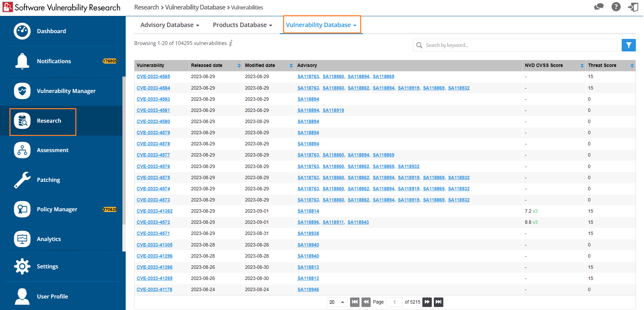The image size is (644, 310).
Task: Open Vulnerability Manager shield icon
Action: (22, 91)
